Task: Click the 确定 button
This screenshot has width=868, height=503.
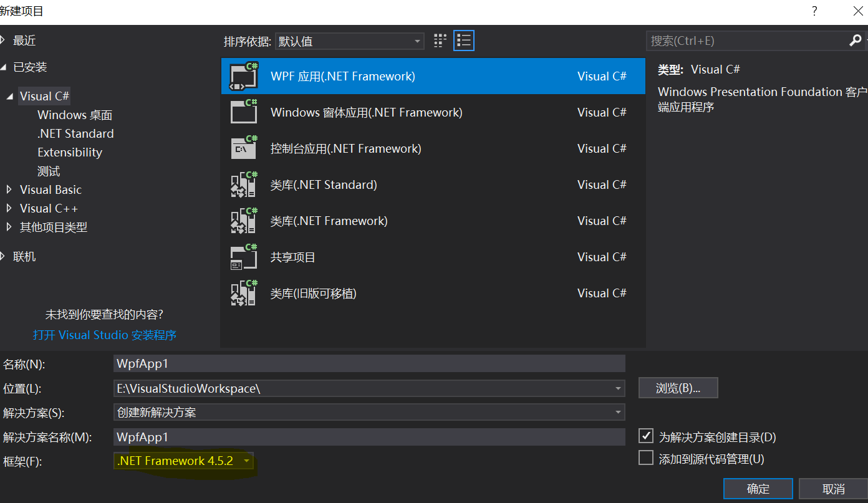Action: pos(758,489)
